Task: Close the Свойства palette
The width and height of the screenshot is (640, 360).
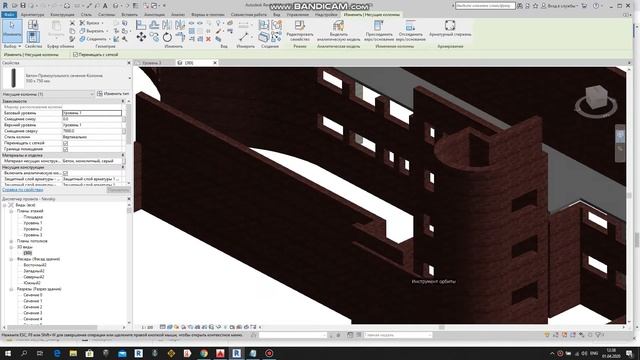Action: tap(129, 63)
